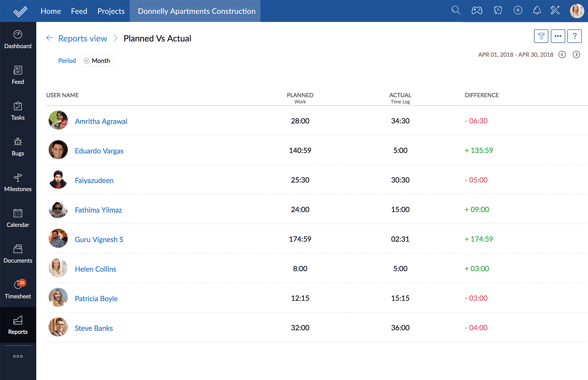Screen dimensions: 588x380
Task: Open Bugs in the sidebar
Action: coord(18,147)
